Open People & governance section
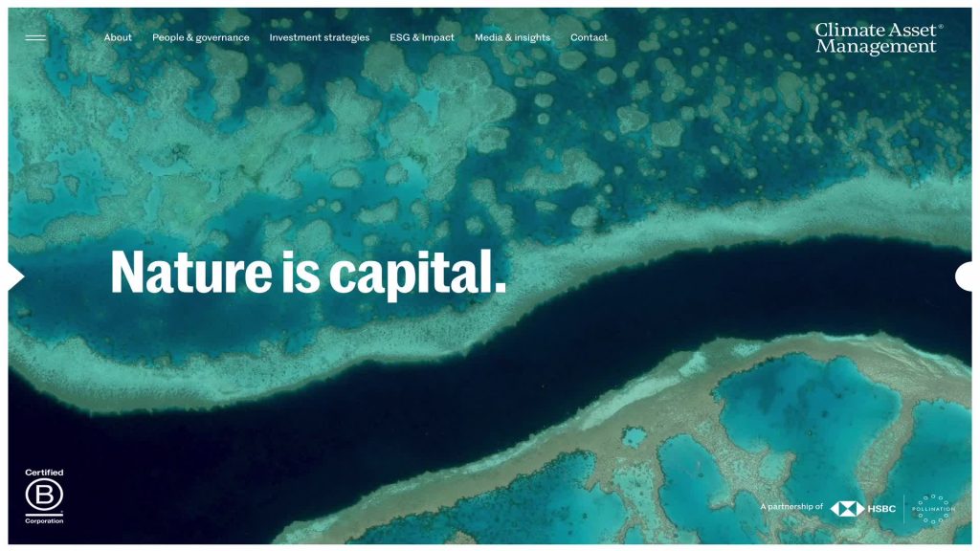This screenshot has height=551, width=980. coord(201,37)
